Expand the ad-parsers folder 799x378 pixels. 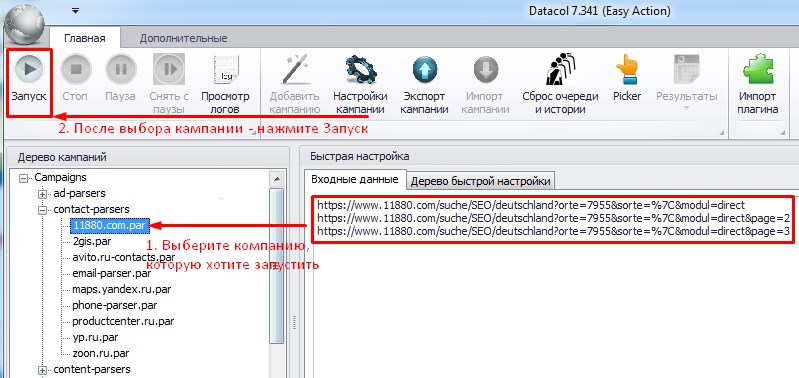(43, 194)
